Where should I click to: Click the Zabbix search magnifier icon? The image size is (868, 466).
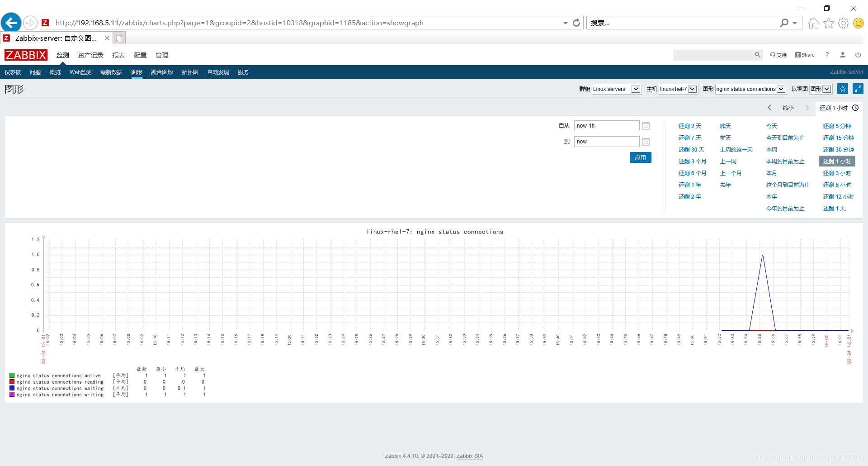pyautogui.click(x=757, y=55)
